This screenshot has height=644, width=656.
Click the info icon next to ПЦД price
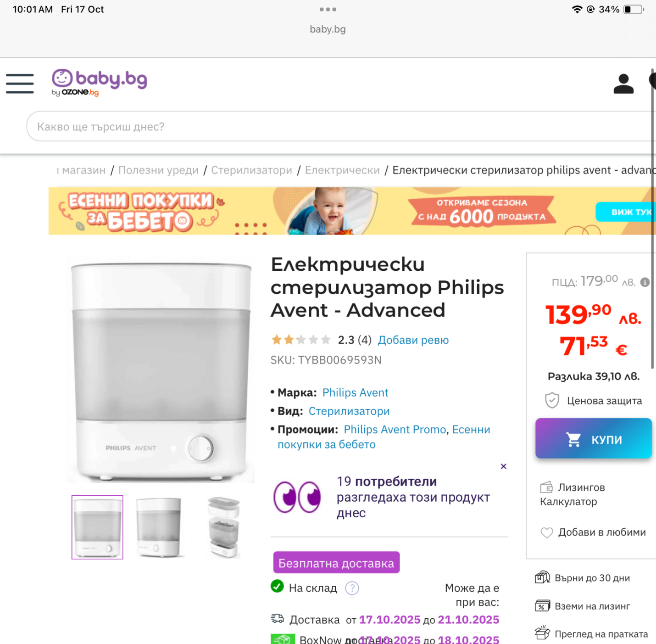pyautogui.click(x=645, y=282)
